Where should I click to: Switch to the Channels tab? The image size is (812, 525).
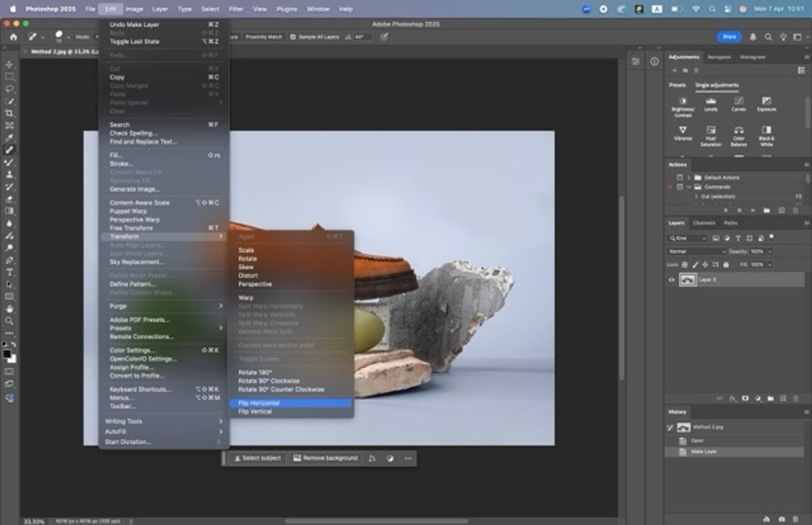pos(704,223)
